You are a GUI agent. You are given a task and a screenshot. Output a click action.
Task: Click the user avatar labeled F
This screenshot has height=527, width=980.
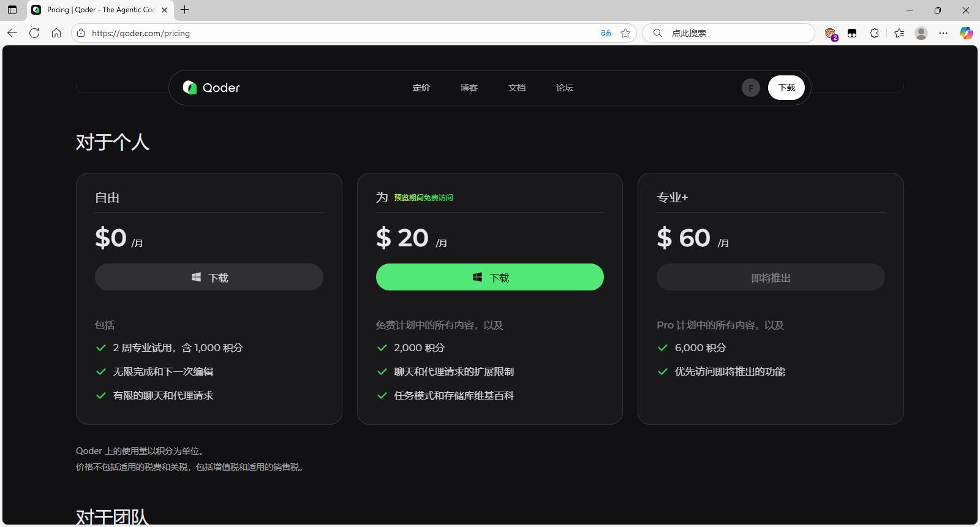click(x=751, y=88)
